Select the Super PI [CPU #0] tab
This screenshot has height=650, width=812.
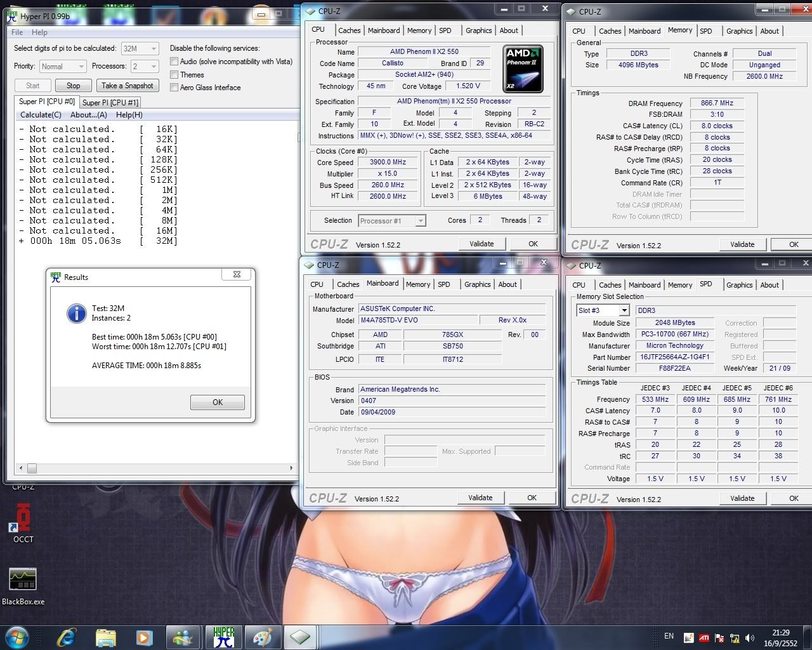47,102
